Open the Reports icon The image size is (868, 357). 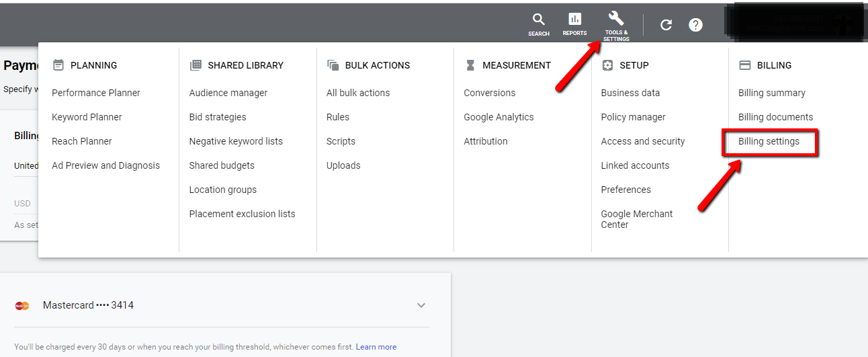[x=574, y=24]
